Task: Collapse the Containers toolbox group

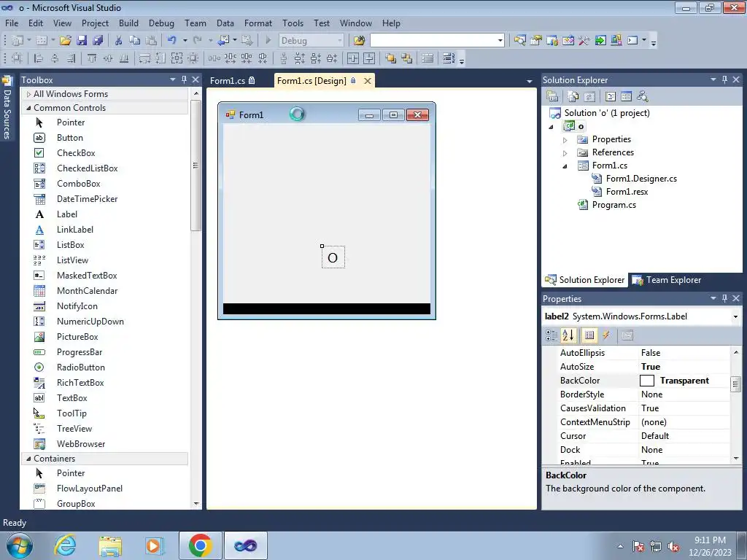Action: (28, 459)
